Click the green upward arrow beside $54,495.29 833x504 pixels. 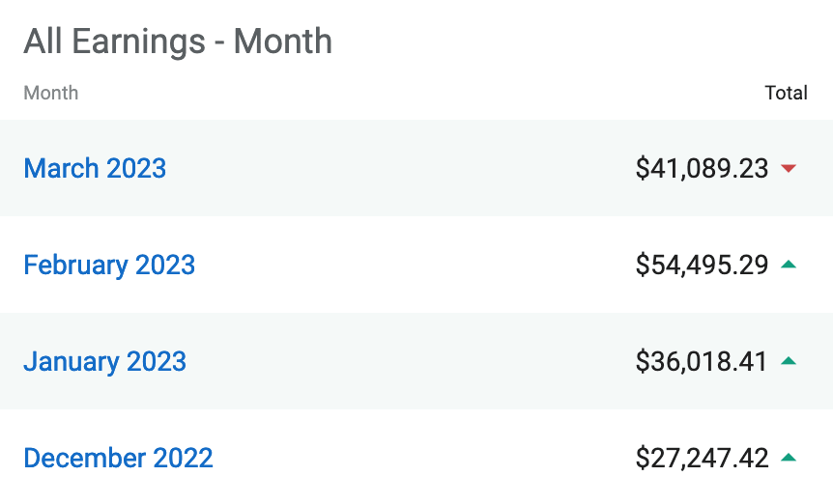point(789,265)
